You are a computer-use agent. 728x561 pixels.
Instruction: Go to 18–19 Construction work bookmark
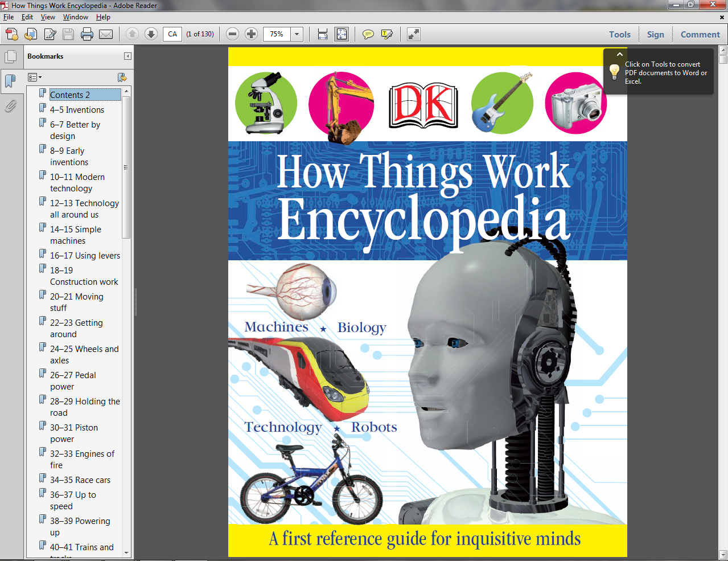coord(84,276)
